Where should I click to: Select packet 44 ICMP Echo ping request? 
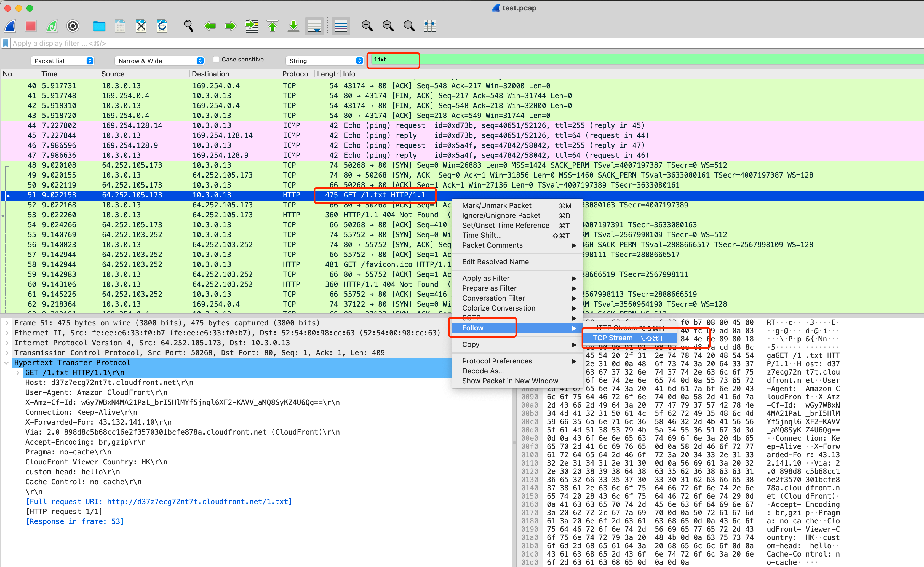pos(462,126)
